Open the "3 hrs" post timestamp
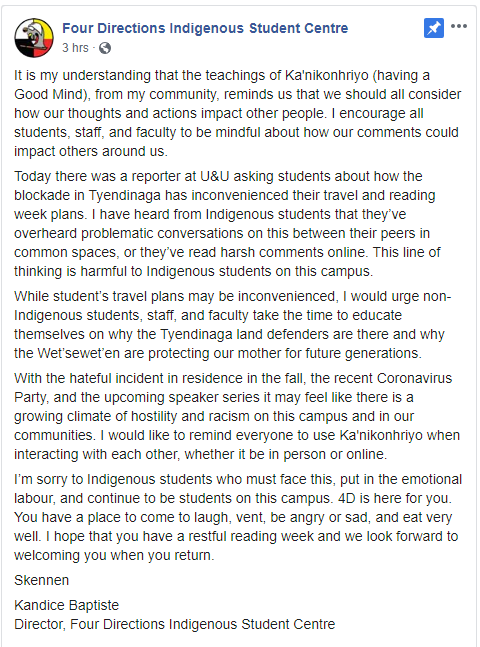480x647 pixels. pos(75,48)
